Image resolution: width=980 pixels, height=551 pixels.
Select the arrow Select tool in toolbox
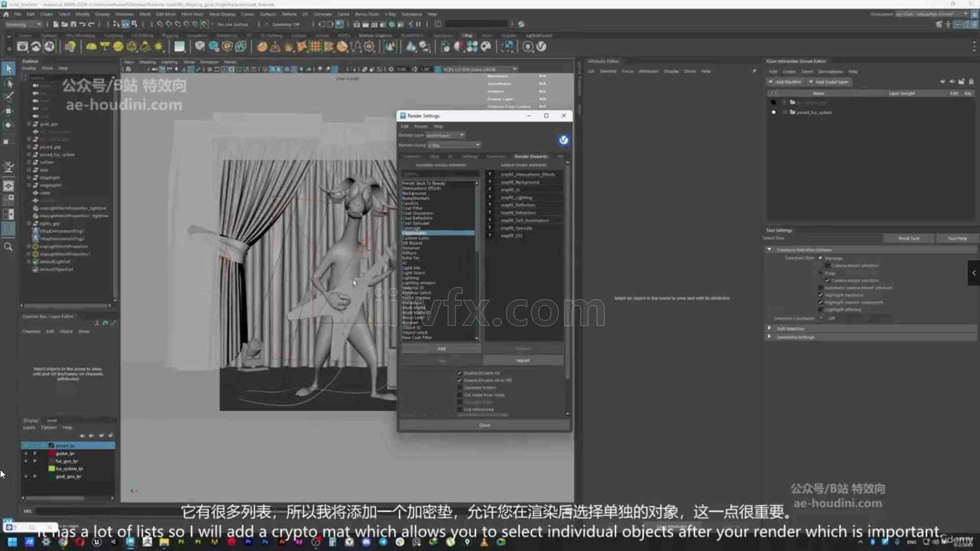[x=8, y=69]
